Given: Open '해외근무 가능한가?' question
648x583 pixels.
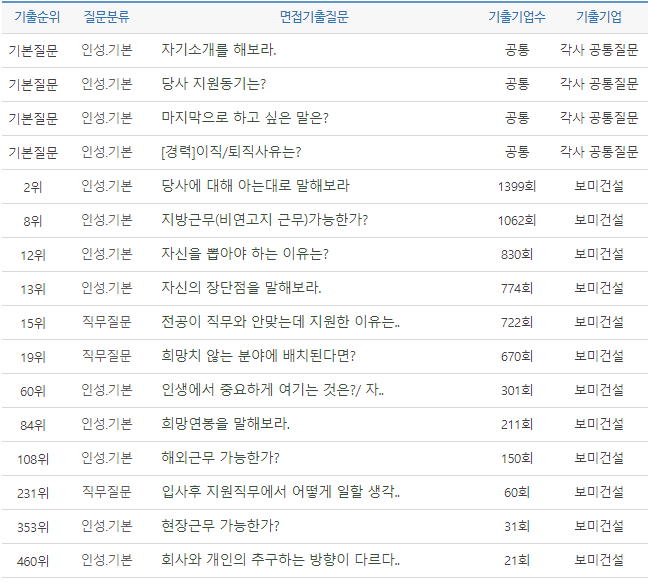Looking at the screenshot, I should (220, 458).
